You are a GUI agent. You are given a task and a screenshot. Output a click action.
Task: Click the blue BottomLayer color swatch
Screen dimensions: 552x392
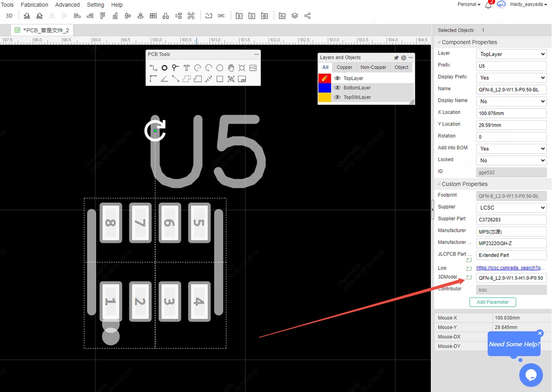click(324, 88)
